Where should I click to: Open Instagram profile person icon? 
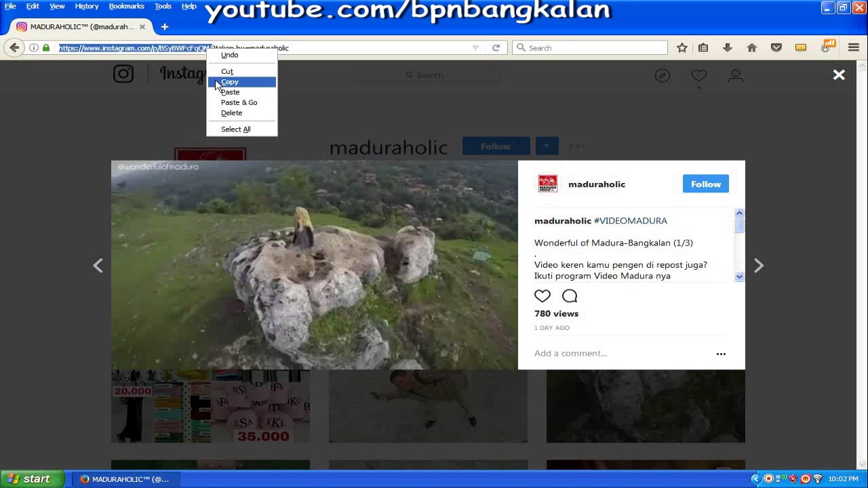click(x=736, y=76)
